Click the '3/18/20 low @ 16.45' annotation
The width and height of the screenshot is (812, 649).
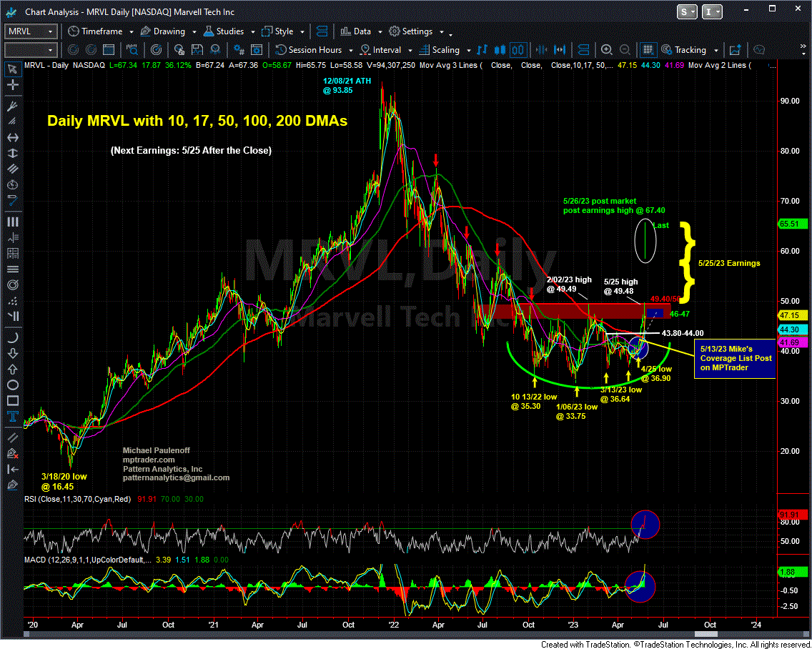(x=64, y=482)
